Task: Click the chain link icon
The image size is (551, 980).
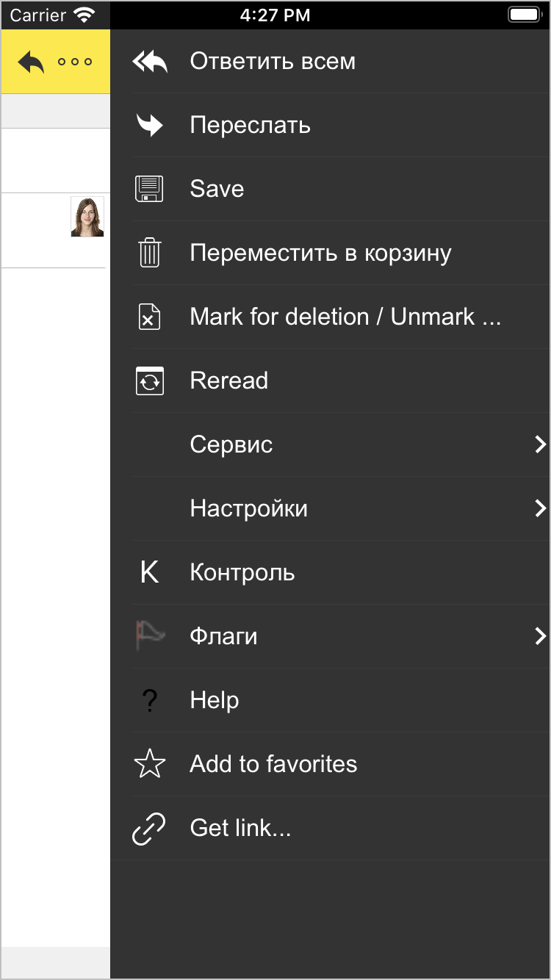Action: (150, 828)
